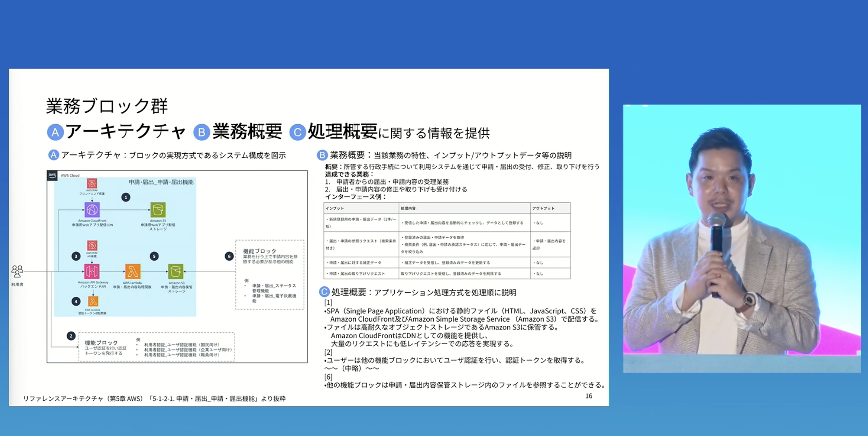
Task: Select the AWS Lambda processing function icon
Action: (x=133, y=271)
